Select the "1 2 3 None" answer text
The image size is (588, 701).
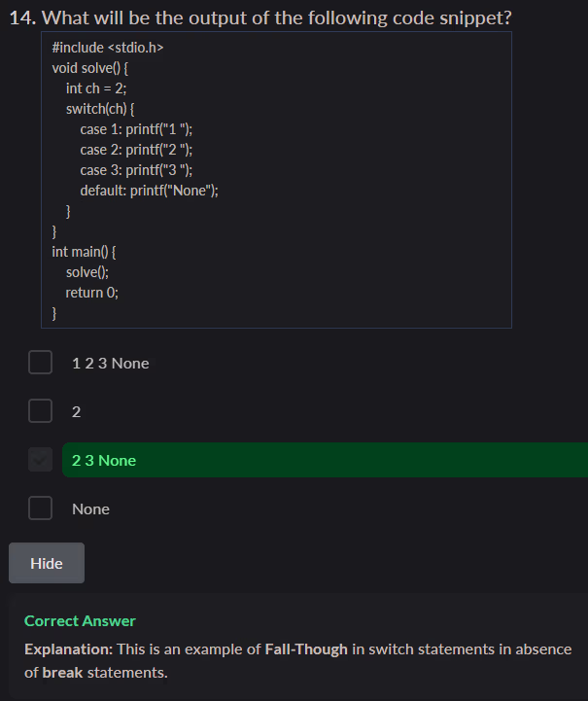[x=111, y=363]
